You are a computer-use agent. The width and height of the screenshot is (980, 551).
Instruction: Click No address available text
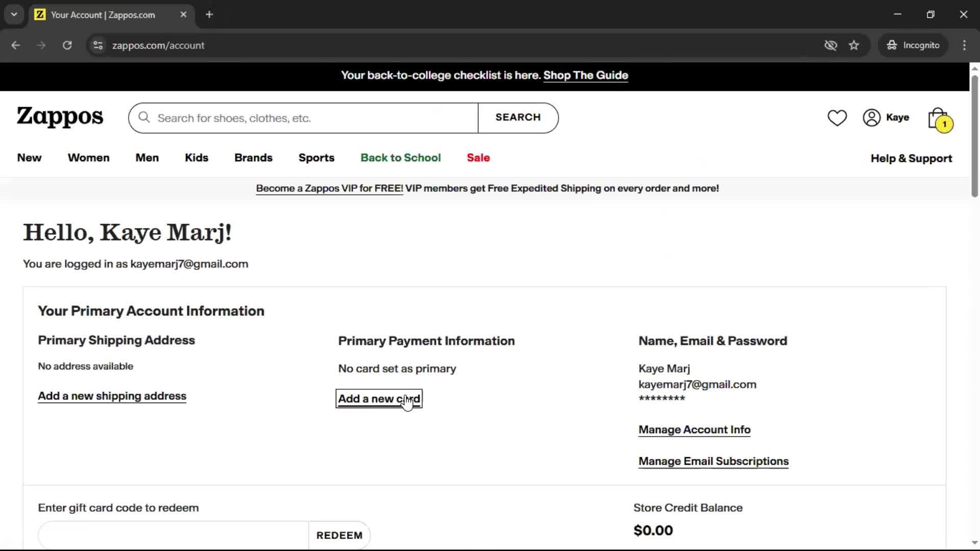[85, 366]
